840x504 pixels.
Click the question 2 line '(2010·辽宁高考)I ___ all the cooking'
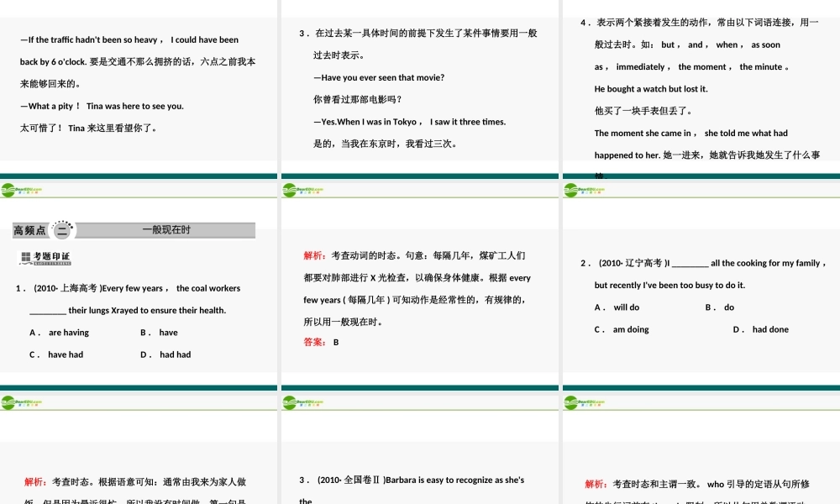(x=703, y=263)
